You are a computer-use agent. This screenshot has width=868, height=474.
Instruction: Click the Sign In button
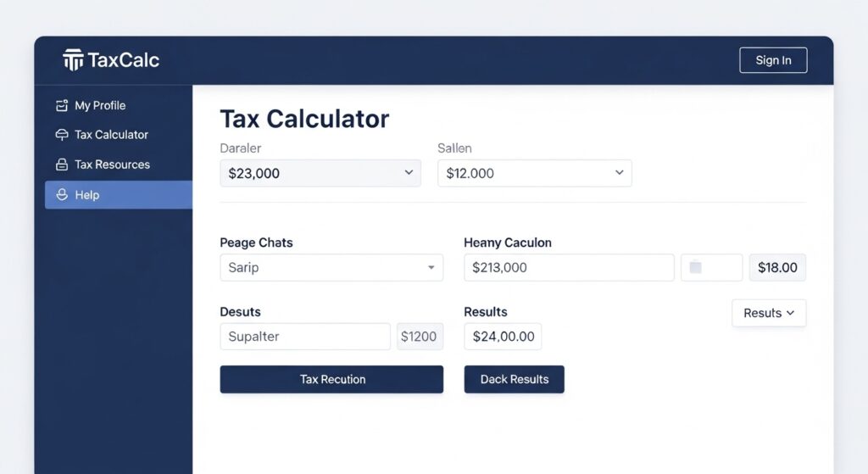tap(773, 60)
